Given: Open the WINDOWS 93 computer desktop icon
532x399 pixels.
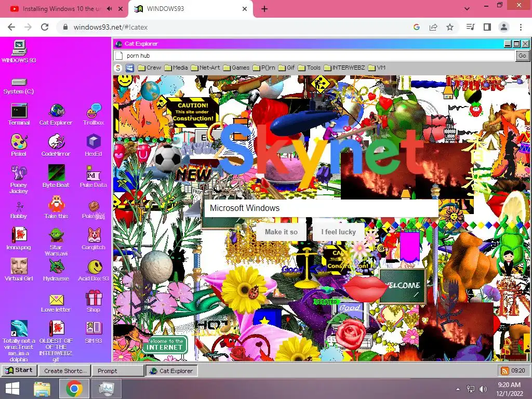Looking at the screenshot, I should coord(19,51).
